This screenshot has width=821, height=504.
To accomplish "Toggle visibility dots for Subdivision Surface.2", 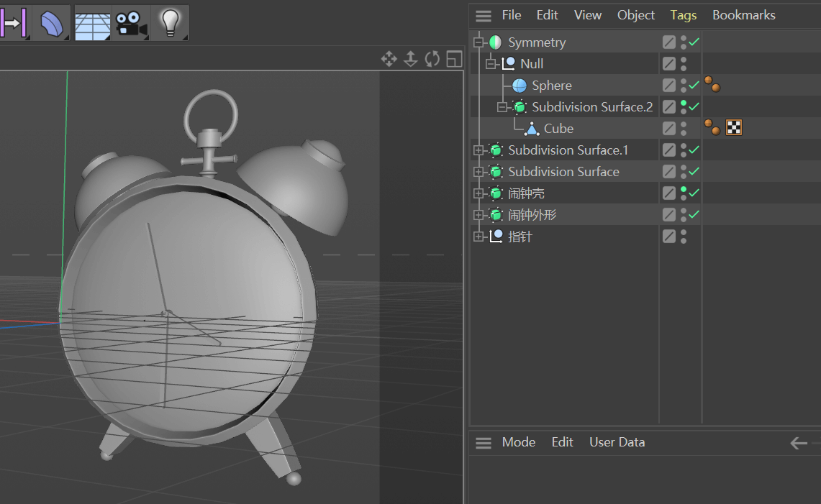I will click(x=684, y=106).
